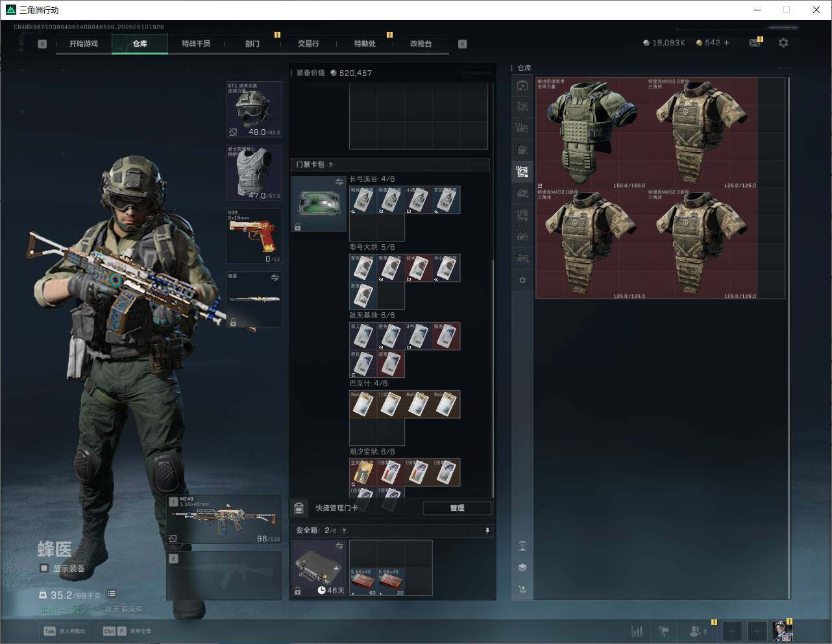
Task: Click the 航天基地: 6/6 label
Action: pos(372,315)
